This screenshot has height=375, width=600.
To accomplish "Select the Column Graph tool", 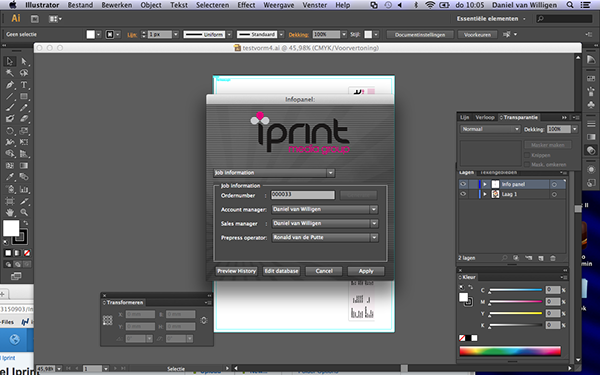I will (x=24, y=189).
